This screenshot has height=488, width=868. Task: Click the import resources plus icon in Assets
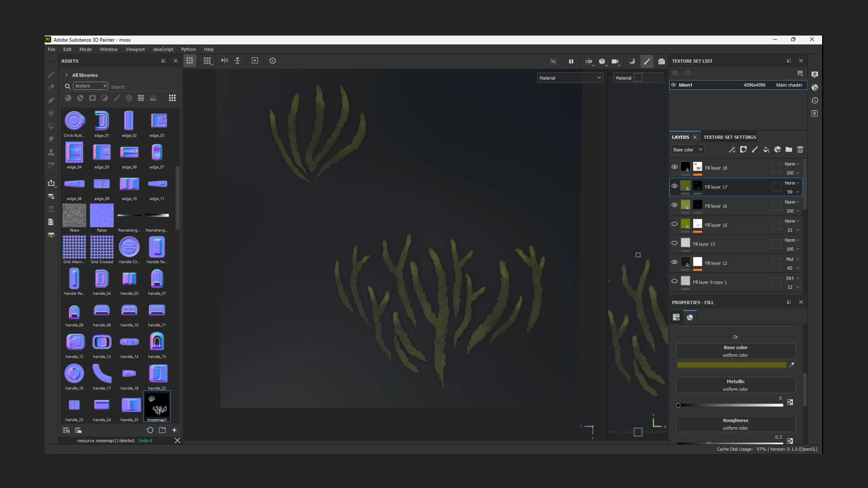(x=174, y=430)
